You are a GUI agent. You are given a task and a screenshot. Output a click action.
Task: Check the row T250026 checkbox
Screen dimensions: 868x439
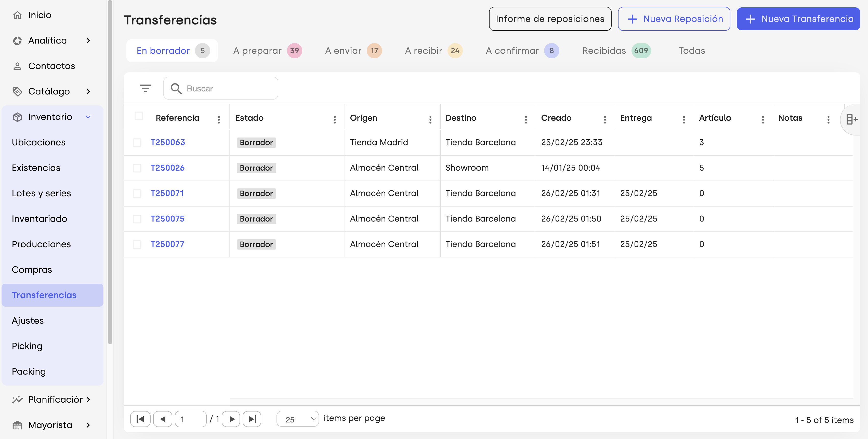click(137, 168)
